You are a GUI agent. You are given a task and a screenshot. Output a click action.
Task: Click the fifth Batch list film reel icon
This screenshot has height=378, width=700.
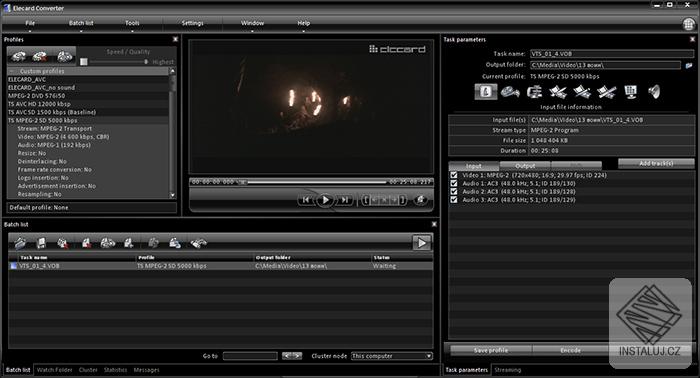point(108,243)
